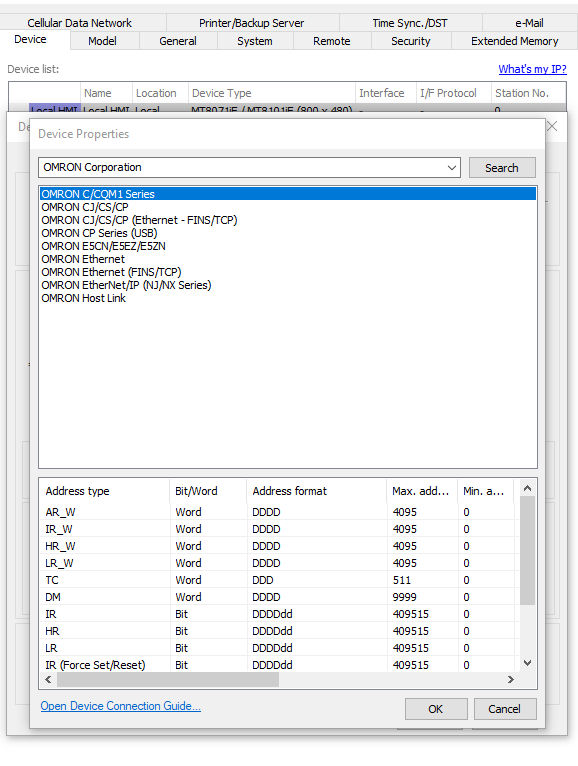Switch to the Remote tab

click(332, 41)
